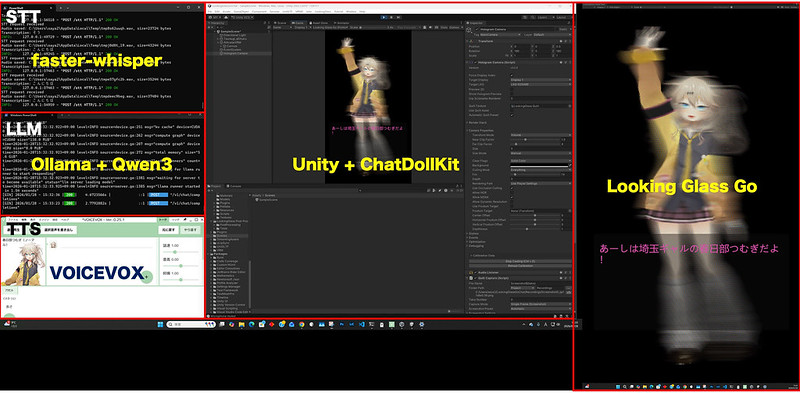The width and height of the screenshot is (800, 393).
Task: Open Photoshop from the taskbar
Action: [341, 325]
